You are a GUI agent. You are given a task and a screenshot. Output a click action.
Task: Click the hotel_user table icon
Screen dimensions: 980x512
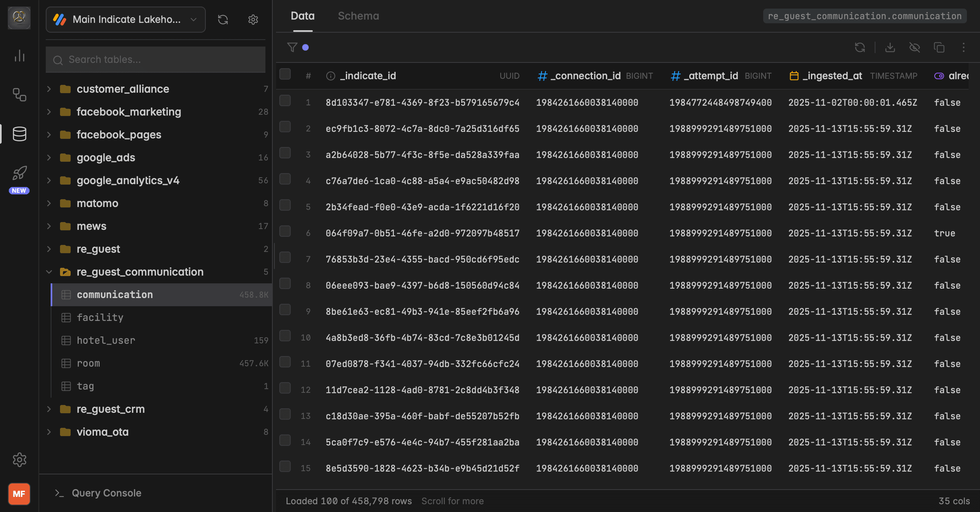pyautogui.click(x=66, y=341)
